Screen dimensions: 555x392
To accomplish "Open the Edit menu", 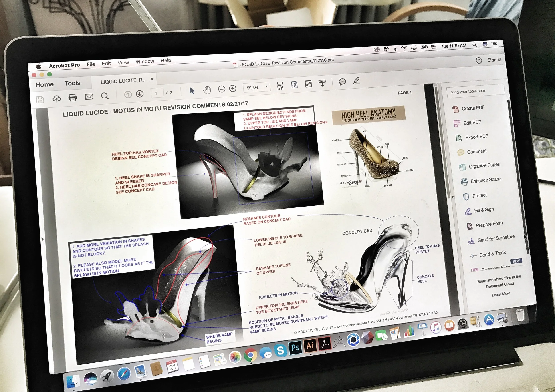I will [x=106, y=63].
